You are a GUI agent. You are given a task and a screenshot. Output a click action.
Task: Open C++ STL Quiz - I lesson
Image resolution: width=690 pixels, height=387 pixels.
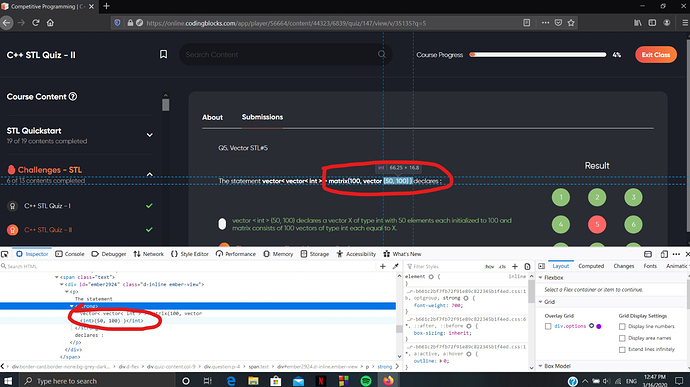tap(48, 206)
